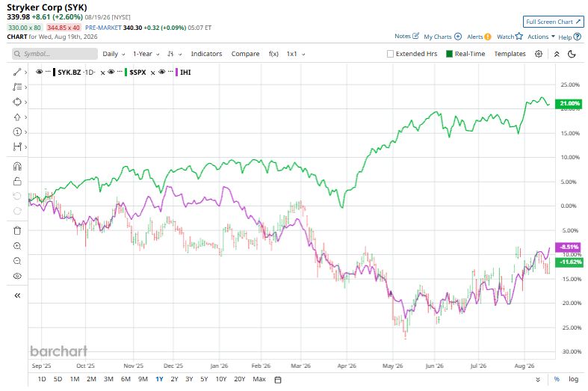This screenshot has height=391, width=588.
Task: Click the search magnifier in Symbol box
Action: click(17, 54)
